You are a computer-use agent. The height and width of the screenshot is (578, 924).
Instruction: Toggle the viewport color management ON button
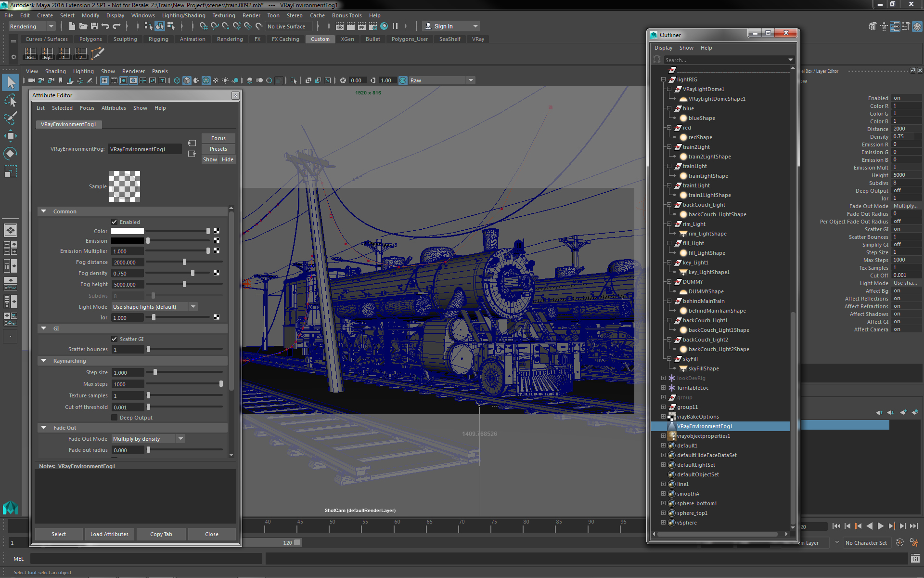(x=403, y=80)
